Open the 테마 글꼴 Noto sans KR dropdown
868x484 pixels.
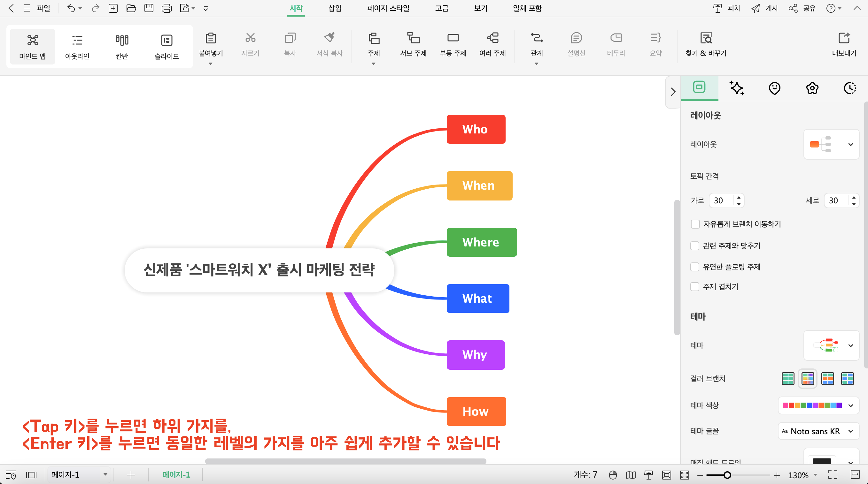click(x=818, y=432)
